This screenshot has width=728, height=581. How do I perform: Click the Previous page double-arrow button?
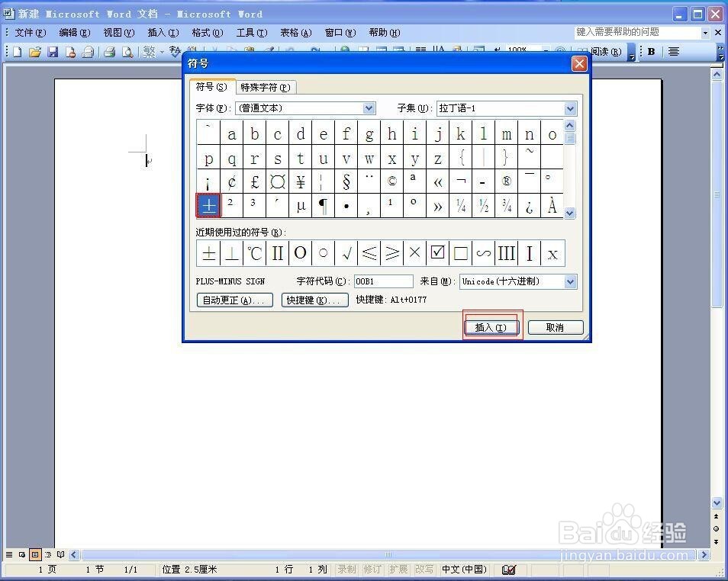click(x=717, y=516)
